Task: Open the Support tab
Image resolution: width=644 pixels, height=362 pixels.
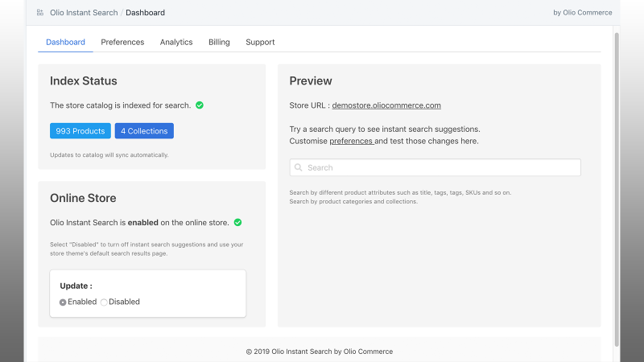Action: pyautogui.click(x=260, y=43)
